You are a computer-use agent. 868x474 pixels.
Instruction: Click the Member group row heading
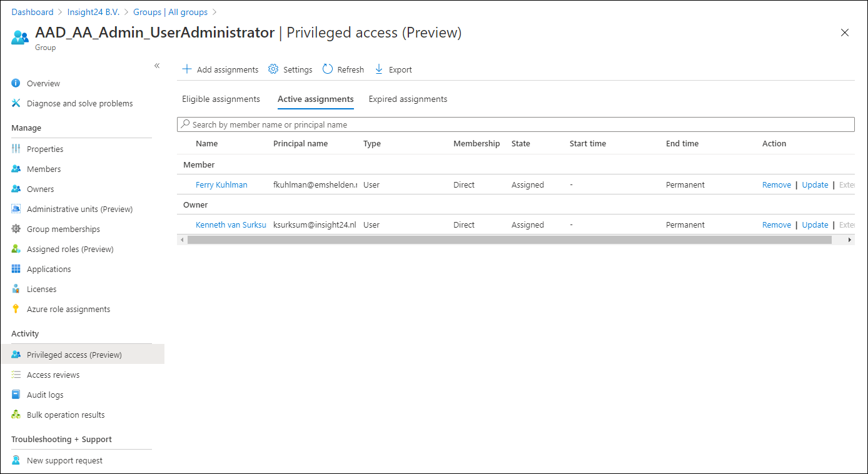click(x=199, y=164)
